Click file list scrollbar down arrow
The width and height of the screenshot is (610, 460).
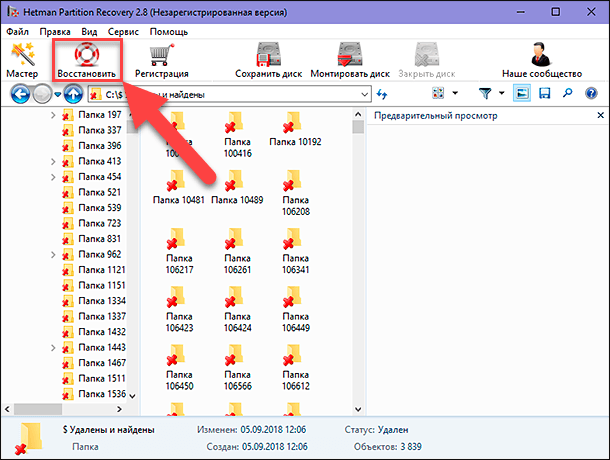coord(358,409)
